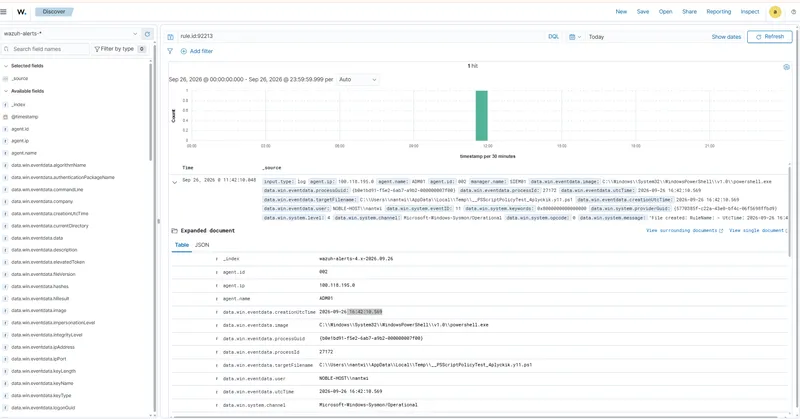The width and height of the screenshot is (800, 419).
Task: Collapse the Available fields section
Action: (6, 91)
